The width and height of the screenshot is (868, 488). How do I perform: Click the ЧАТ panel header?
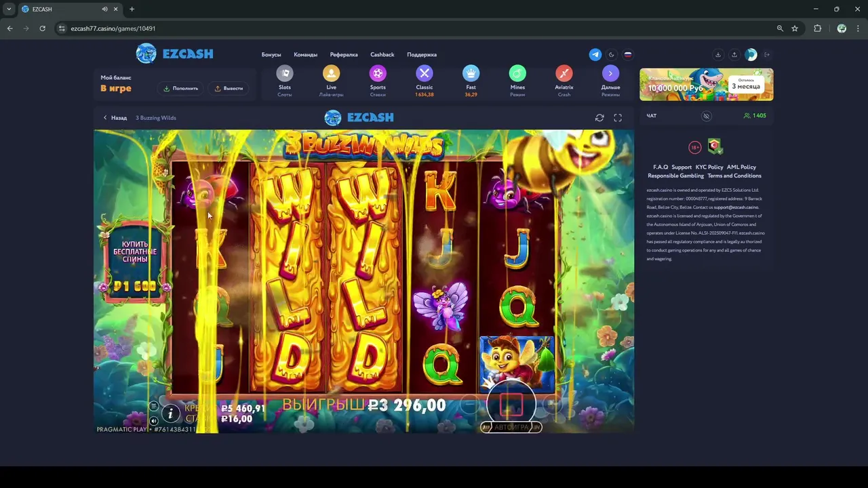(x=652, y=116)
